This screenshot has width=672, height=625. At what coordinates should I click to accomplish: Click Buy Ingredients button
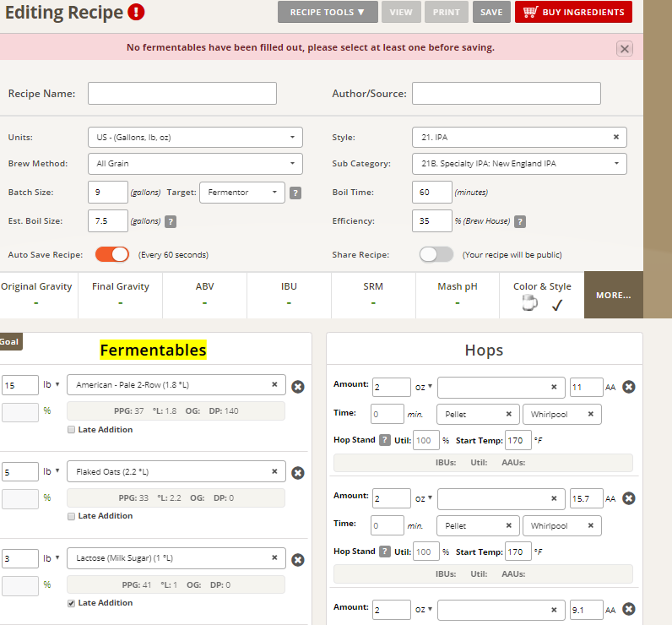click(x=573, y=12)
